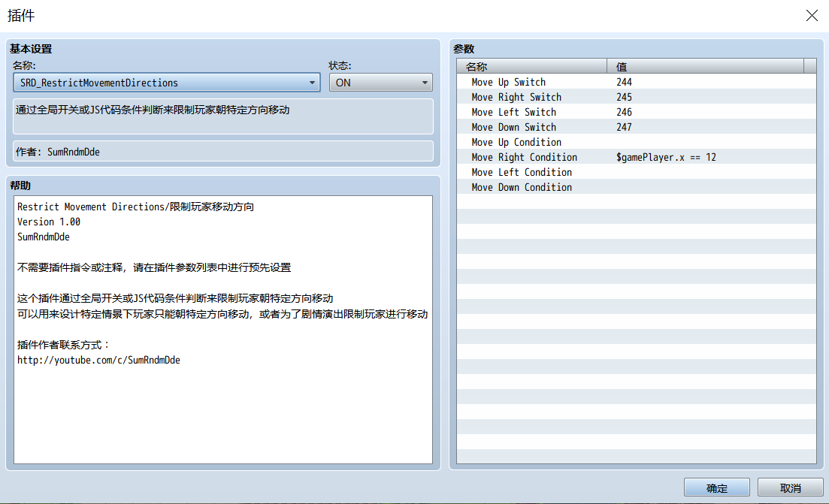
Task: Open the plugin name dropdown SRD_RestrictMovementDirections
Action: tap(167, 83)
